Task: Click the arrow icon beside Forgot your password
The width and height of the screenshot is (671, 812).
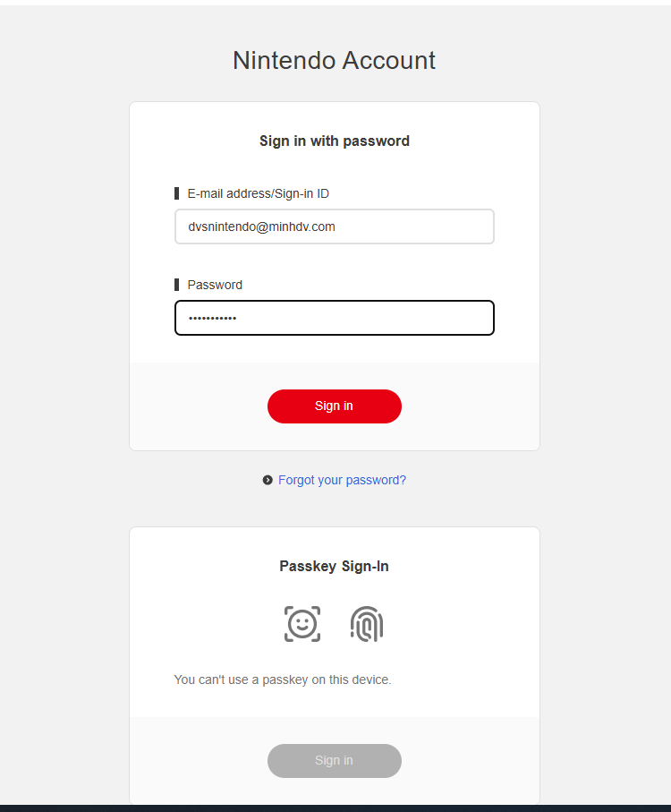Action: pyautogui.click(x=268, y=481)
